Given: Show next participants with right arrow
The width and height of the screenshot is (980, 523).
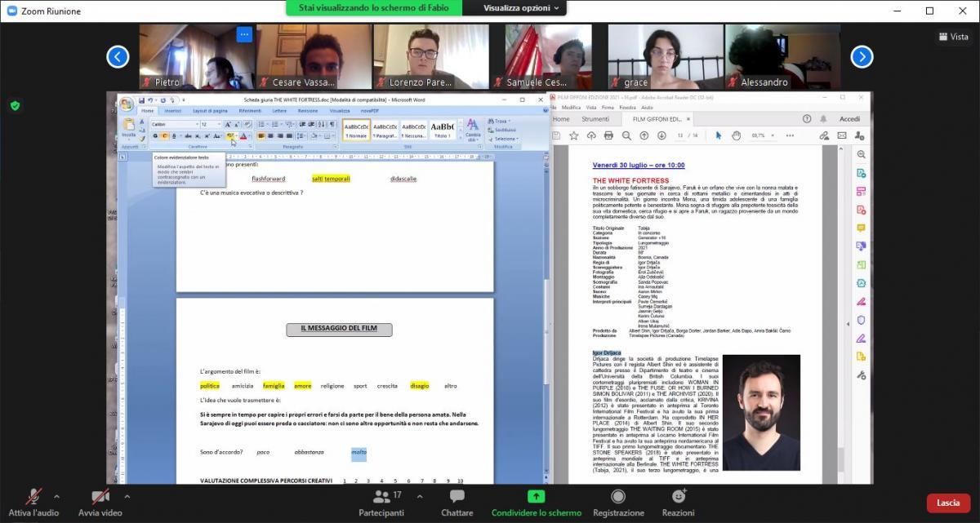Looking at the screenshot, I should click(x=862, y=56).
